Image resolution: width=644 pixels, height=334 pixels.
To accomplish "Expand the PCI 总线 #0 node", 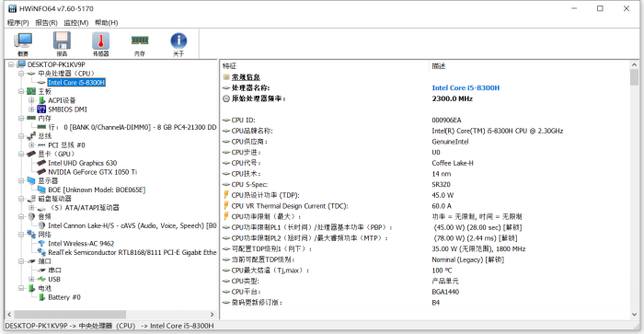I will 31,145.
